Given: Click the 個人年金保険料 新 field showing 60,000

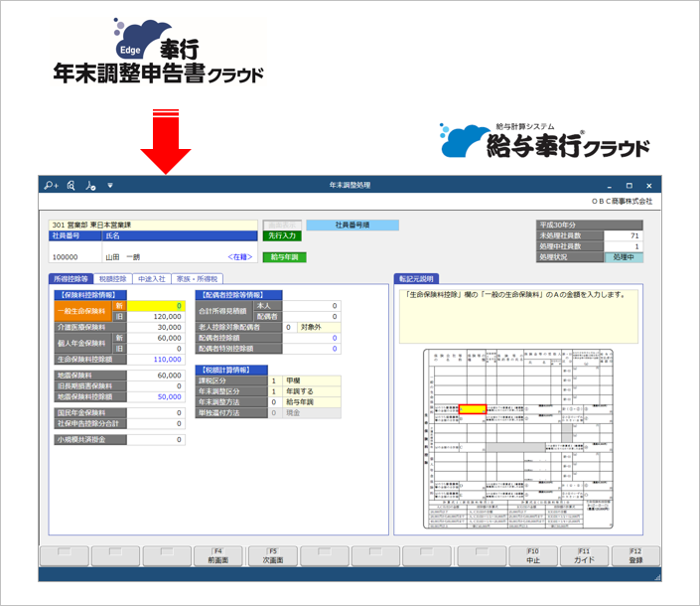Looking at the screenshot, I should (x=156, y=338).
